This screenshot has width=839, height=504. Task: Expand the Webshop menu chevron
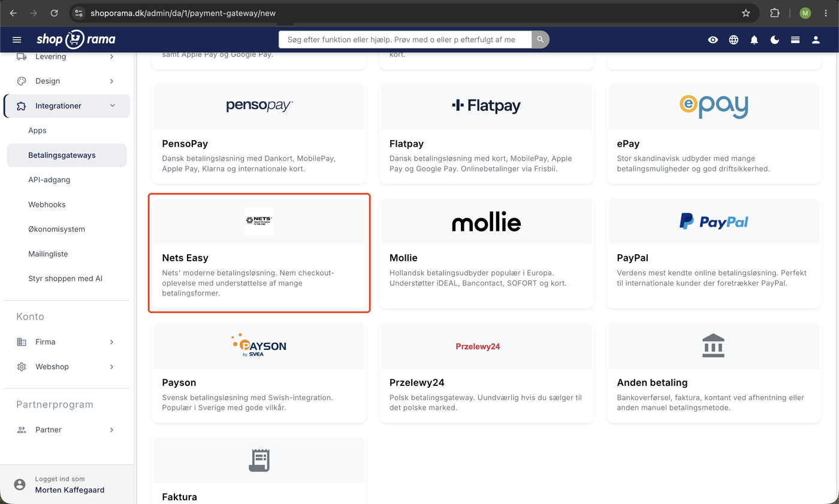click(x=111, y=366)
